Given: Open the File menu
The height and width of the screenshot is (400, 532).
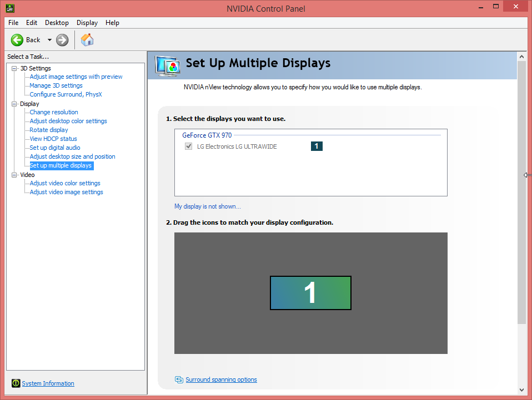Looking at the screenshot, I should 13,23.
